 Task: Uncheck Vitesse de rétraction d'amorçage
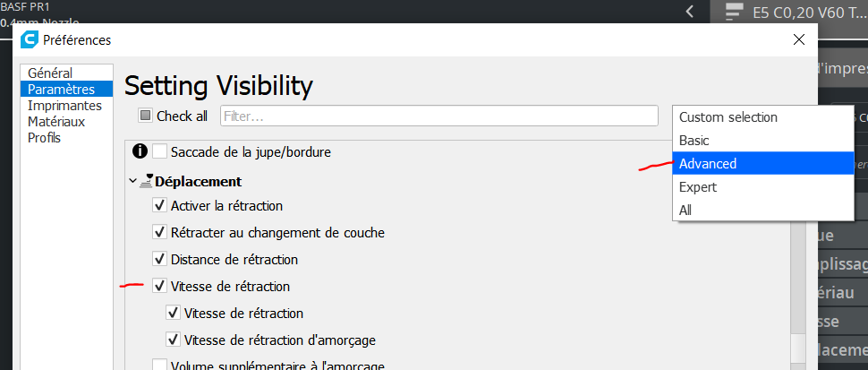click(x=174, y=339)
